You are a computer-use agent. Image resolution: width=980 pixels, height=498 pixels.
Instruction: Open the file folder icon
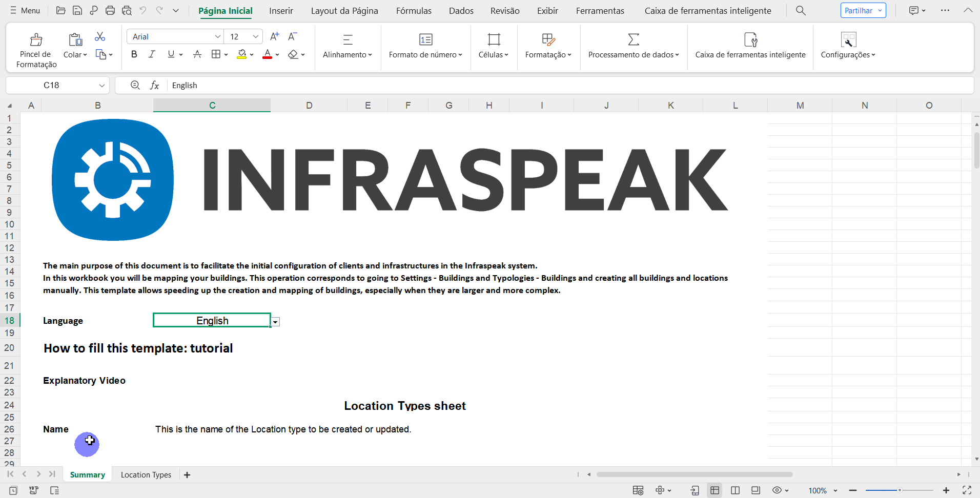click(60, 10)
